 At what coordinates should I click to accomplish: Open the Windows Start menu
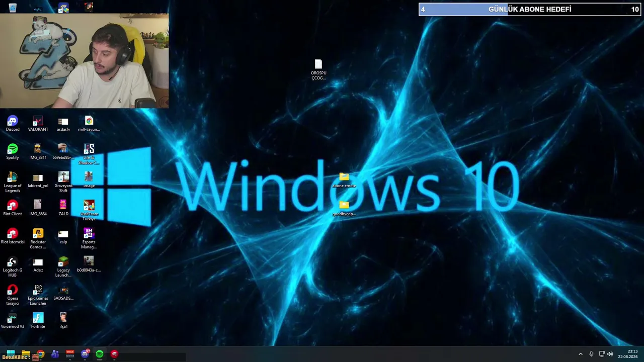tap(11, 354)
